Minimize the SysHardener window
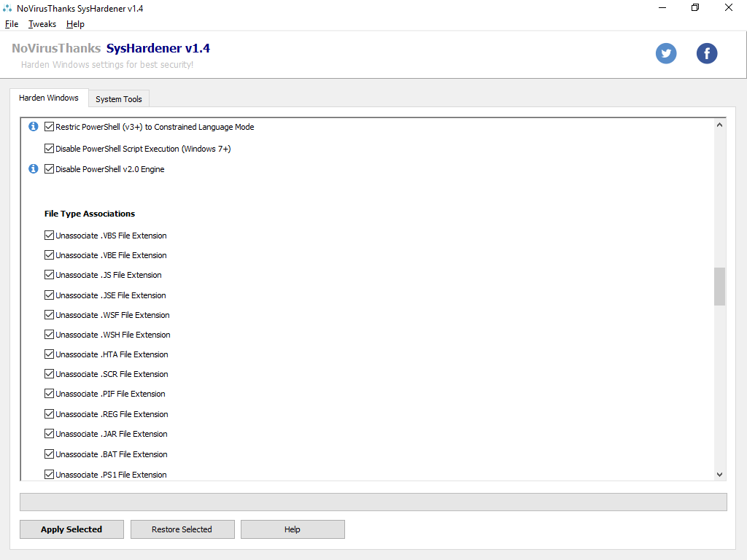 (x=662, y=7)
